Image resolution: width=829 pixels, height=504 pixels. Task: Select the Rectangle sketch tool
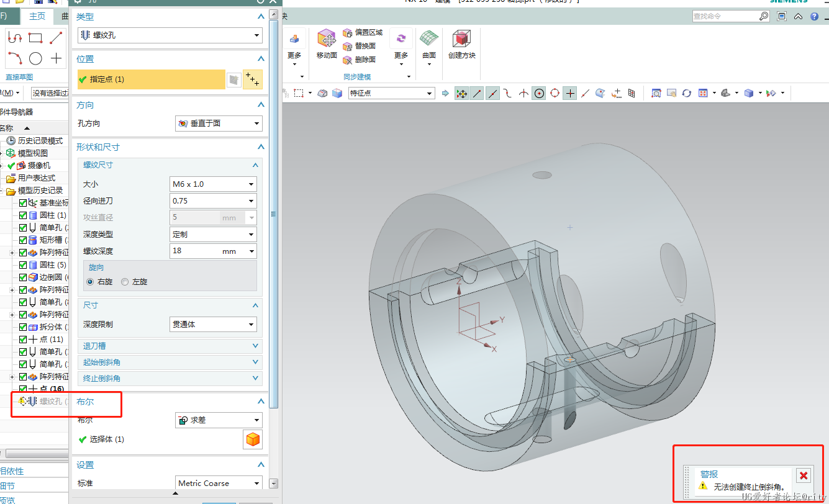click(35, 38)
